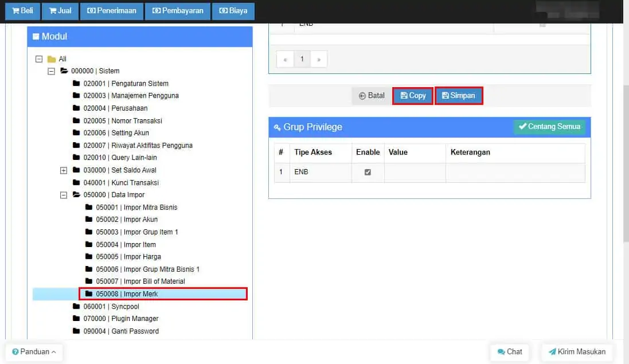Click the Simpan save button
Image resolution: width=629 pixels, height=364 pixels.
coord(459,96)
